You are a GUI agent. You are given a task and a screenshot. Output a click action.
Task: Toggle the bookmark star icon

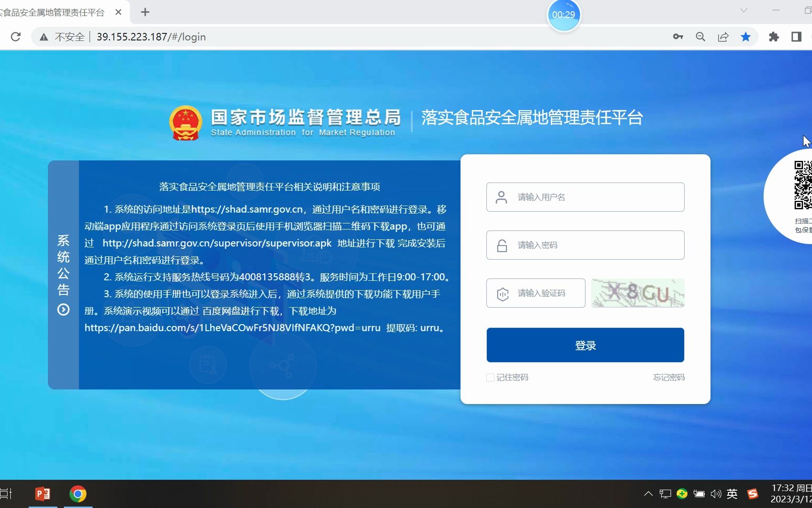click(x=746, y=37)
